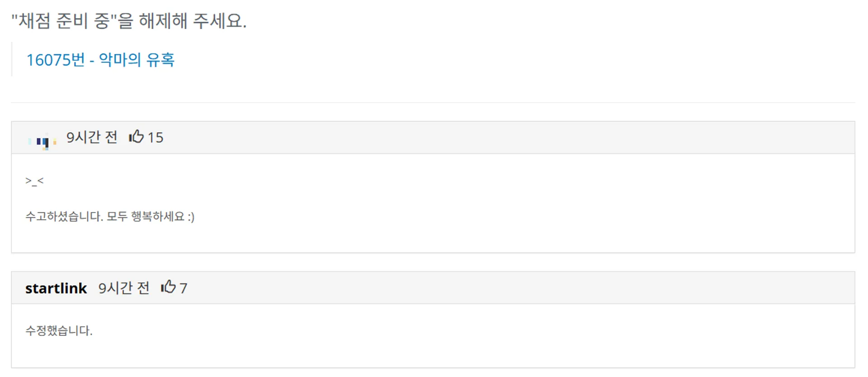Click the text "수고하셨습니다. 모두 행복하세요 :)"
Image resolution: width=868 pixels, height=377 pixels.
[x=110, y=217]
